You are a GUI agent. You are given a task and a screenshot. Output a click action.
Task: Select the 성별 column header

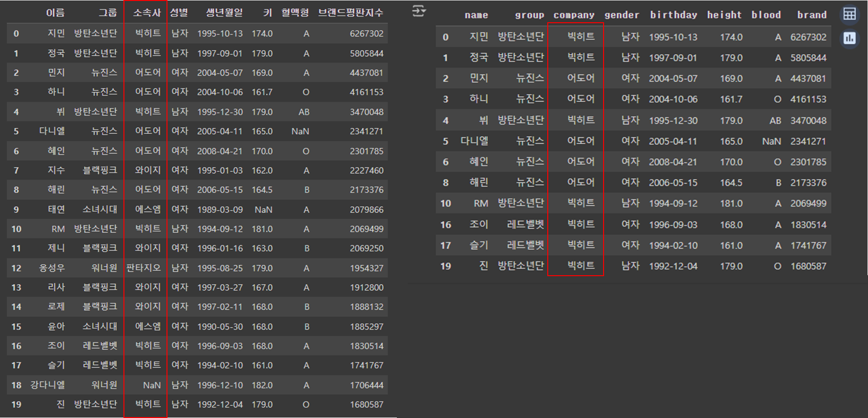pyautogui.click(x=179, y=13)
